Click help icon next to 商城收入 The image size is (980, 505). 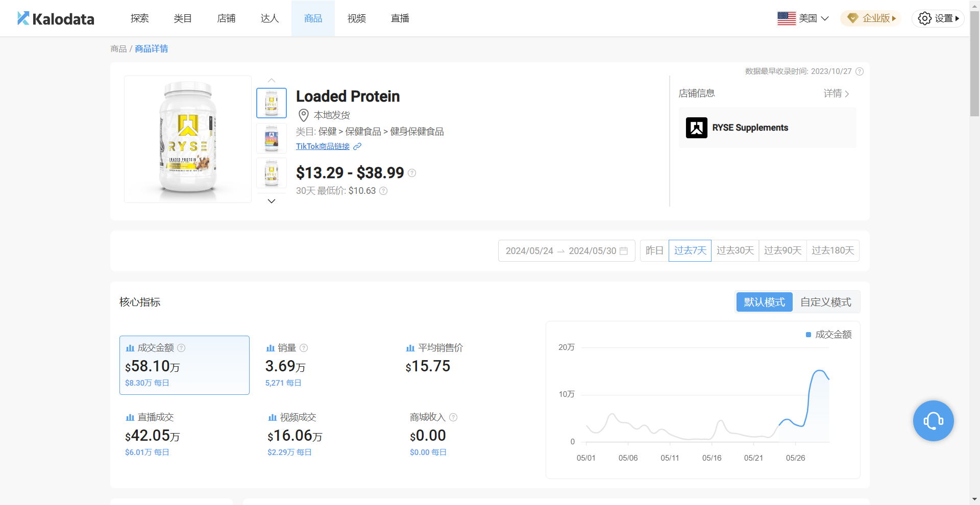click(453, 417)
